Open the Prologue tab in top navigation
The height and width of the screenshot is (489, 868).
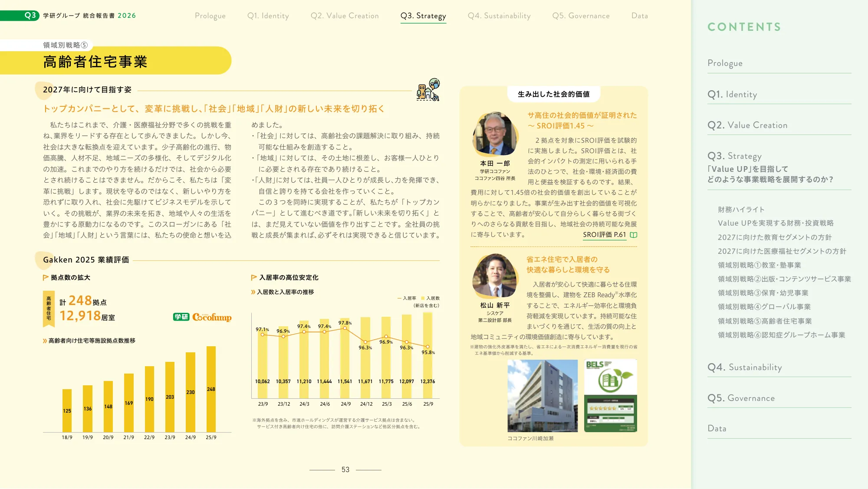point(210,16)
